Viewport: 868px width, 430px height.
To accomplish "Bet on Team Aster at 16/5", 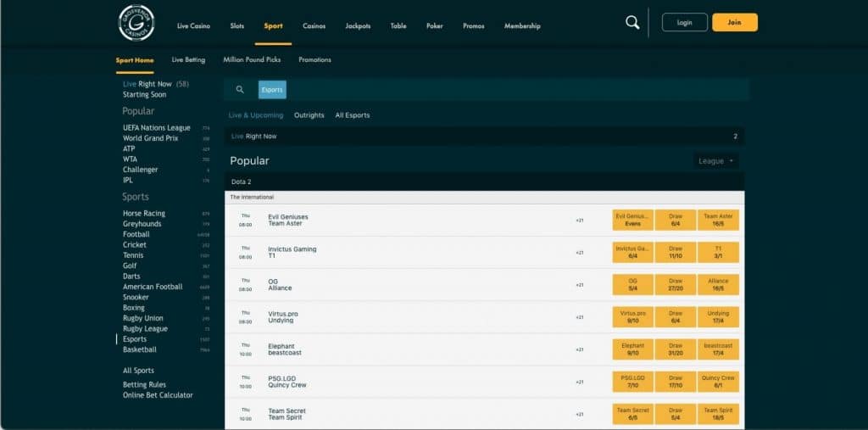I will point(718,221).
